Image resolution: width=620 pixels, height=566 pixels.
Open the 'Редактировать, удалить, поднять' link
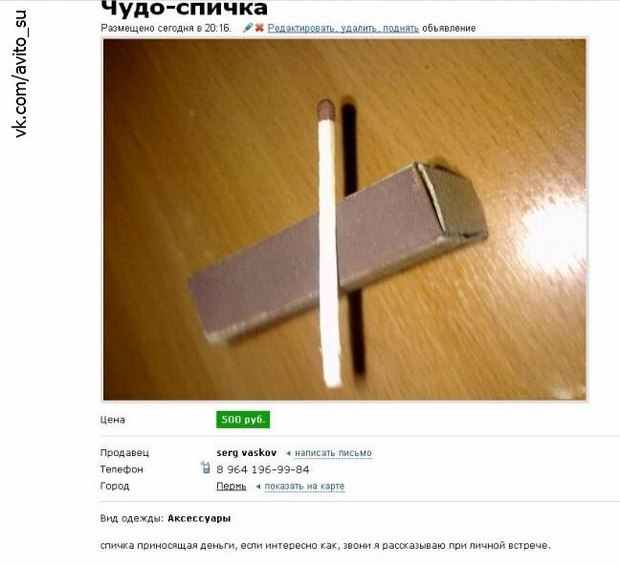pos(343,28)
